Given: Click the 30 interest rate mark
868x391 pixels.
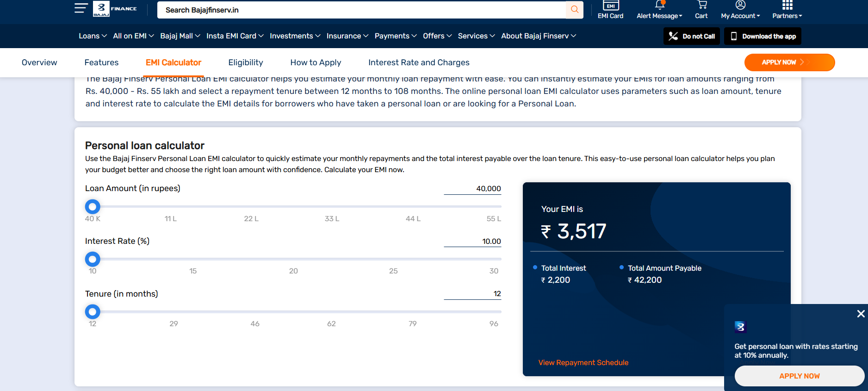Looking at the screenshot, I should [x=494, y=271].
